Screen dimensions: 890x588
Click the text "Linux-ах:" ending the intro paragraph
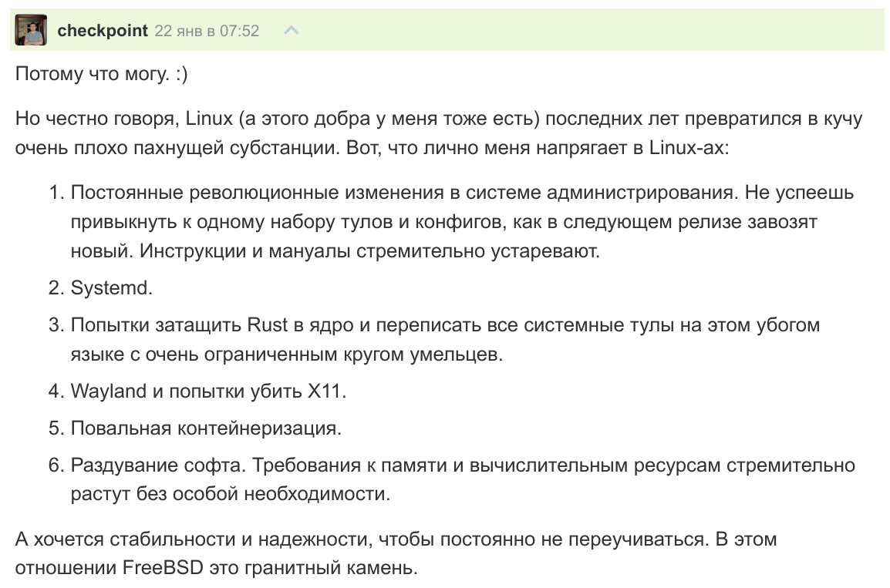click(x=683, y=146)
